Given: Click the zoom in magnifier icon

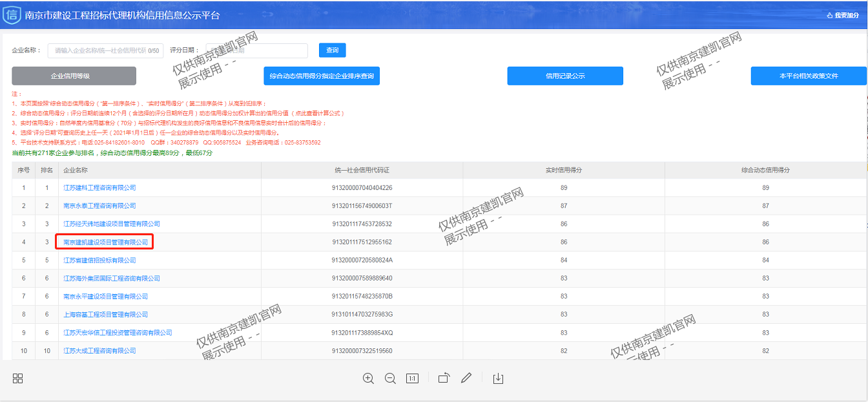Looking at the screenshot, I should pos(368,379).
